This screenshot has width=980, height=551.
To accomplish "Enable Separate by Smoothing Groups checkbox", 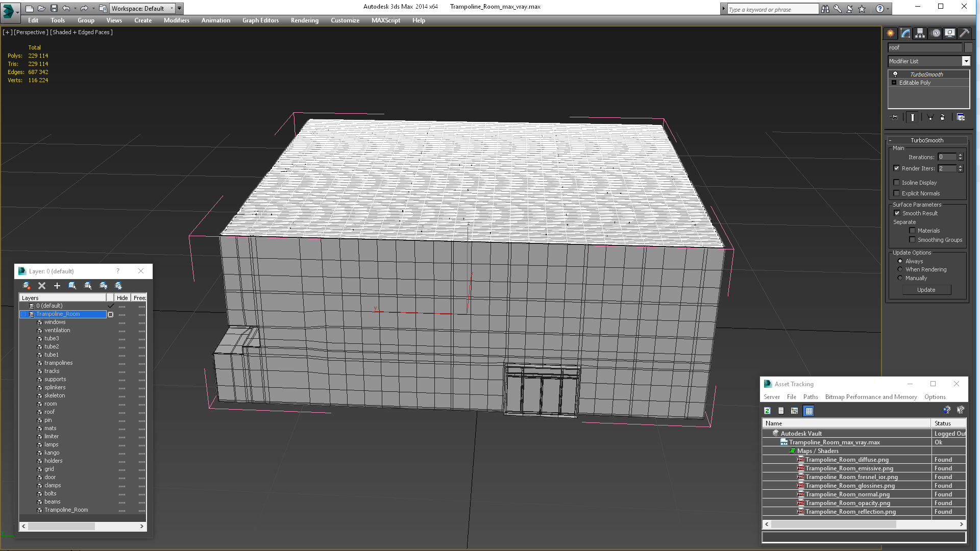I will coord(913,240).
